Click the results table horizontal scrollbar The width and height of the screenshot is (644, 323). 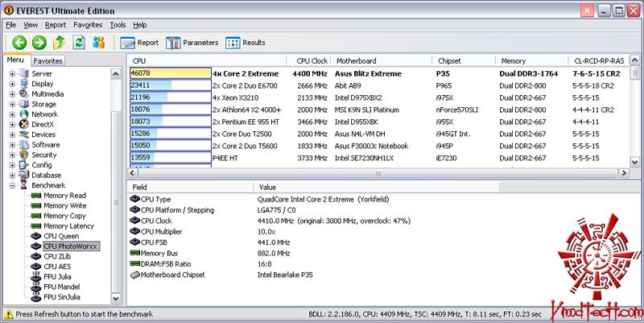(x=378, y=173)
